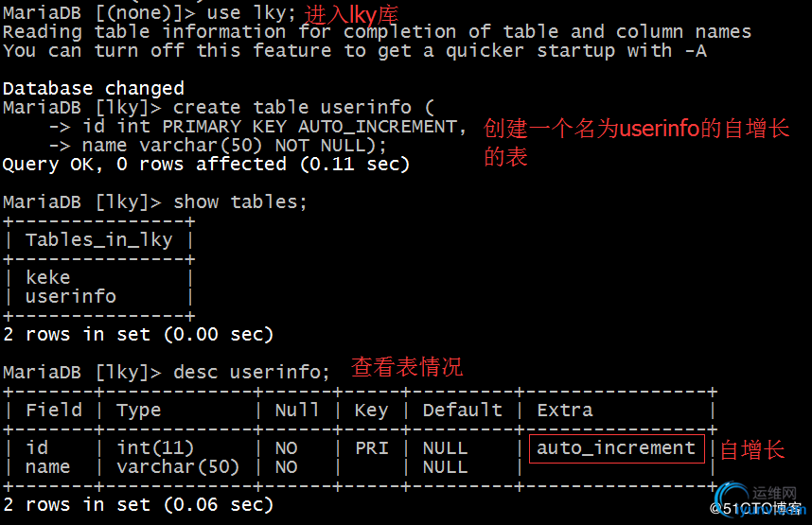
Task: Click the 'int(11)' type cell
Action: tap(155, 448)
